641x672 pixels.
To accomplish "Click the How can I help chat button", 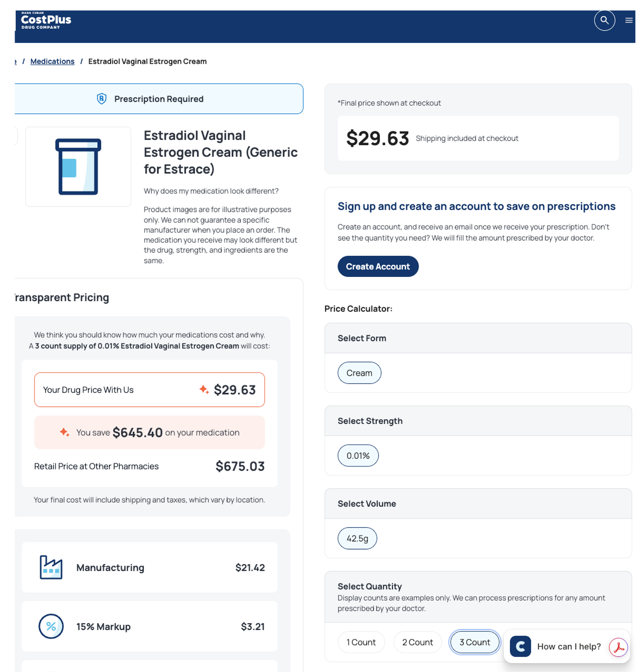I will click(567, 646).
